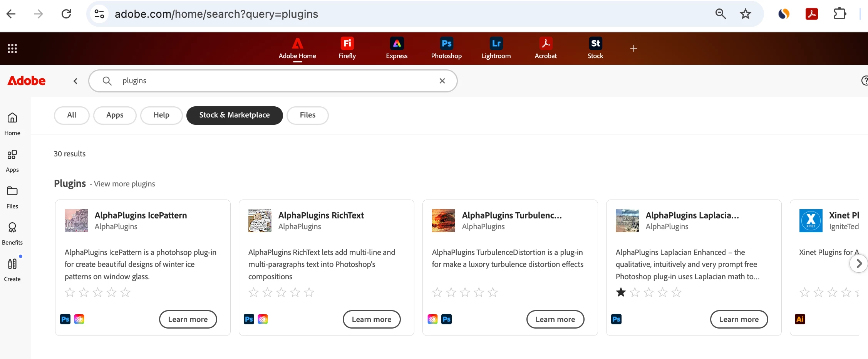Click AlphaPlugins IcePattern title
Image resolution: width=868 pixels, height=359 pixels.
tap(141, 215)
